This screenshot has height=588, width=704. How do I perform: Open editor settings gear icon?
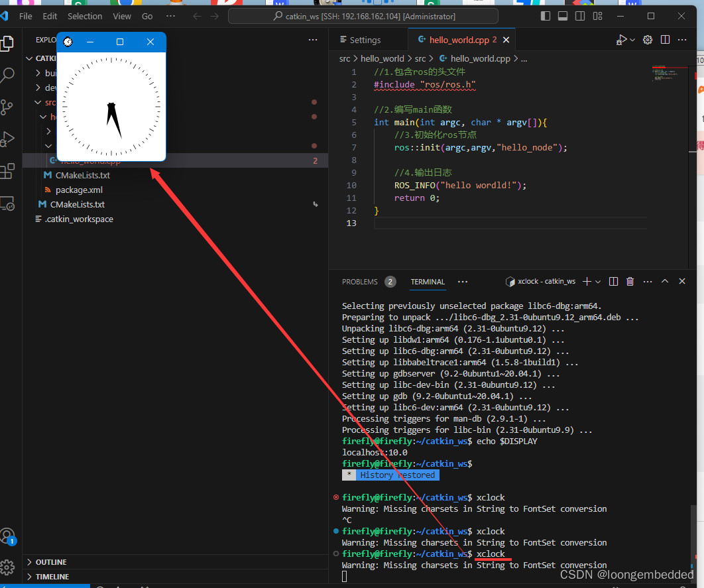(x=648, y=40)
